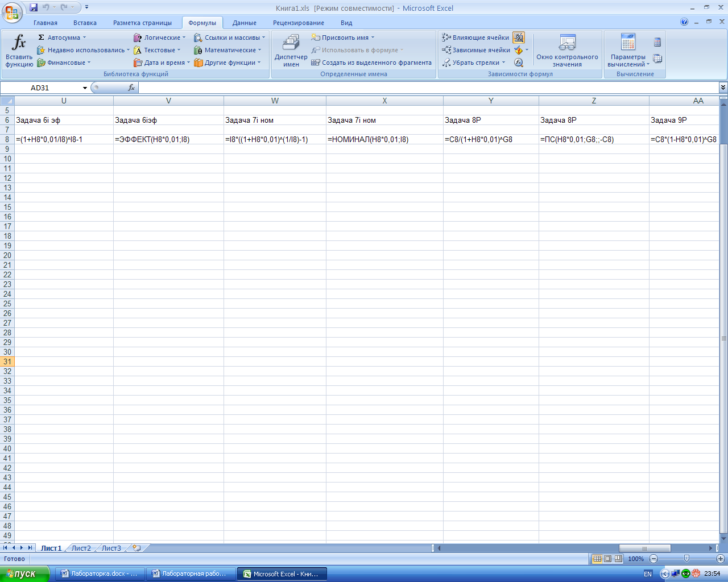The height and width of the screenshot is (582, 728).
Task: Open the Диспетчер имен name manager
Action: (x=291, y=51)
